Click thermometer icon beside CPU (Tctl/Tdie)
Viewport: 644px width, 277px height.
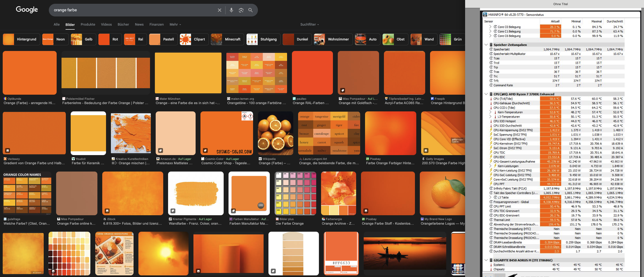pos(491,99)
